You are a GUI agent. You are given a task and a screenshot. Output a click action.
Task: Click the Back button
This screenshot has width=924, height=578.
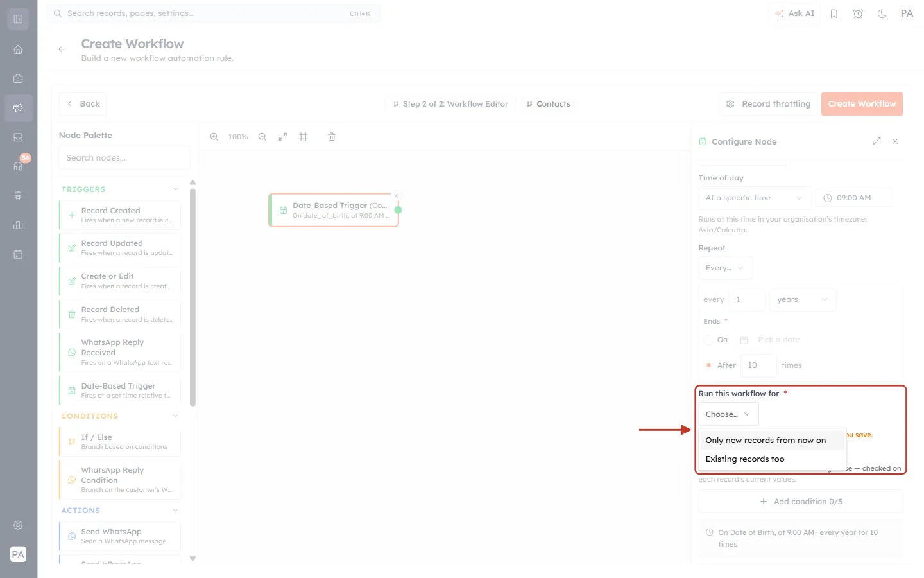point(83,104)
